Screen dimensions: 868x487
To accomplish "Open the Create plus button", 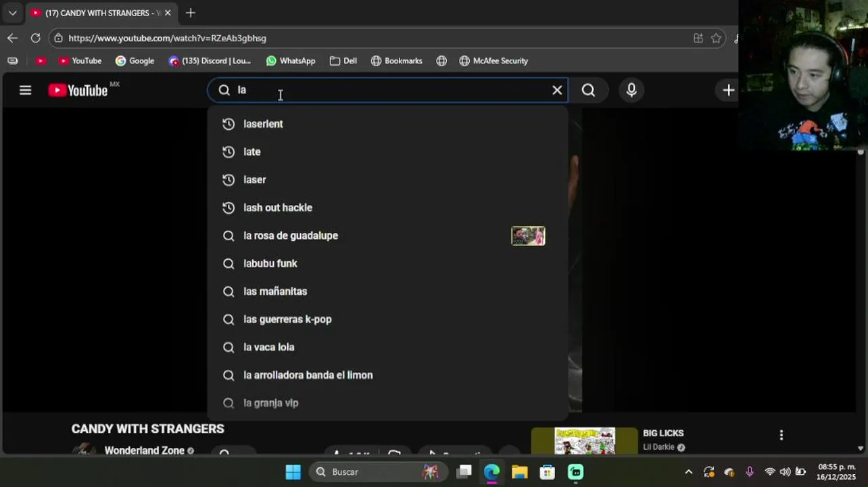I will coord(729,90).
